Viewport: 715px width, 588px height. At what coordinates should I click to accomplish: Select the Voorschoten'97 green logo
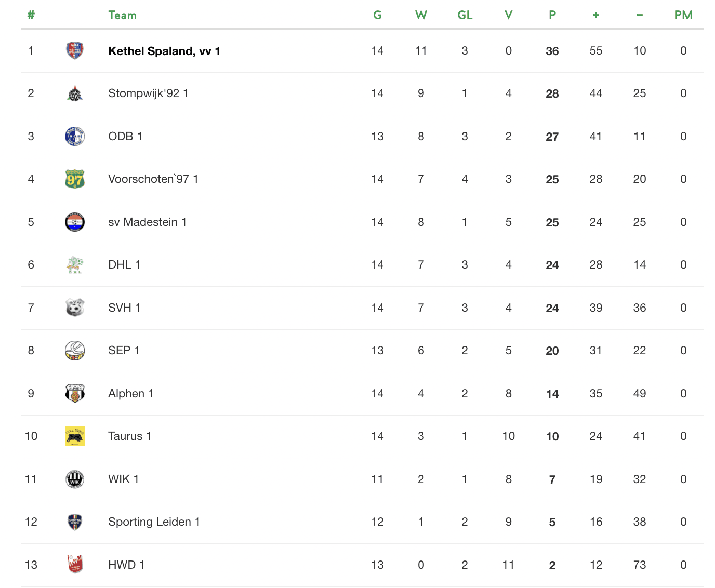75,179
